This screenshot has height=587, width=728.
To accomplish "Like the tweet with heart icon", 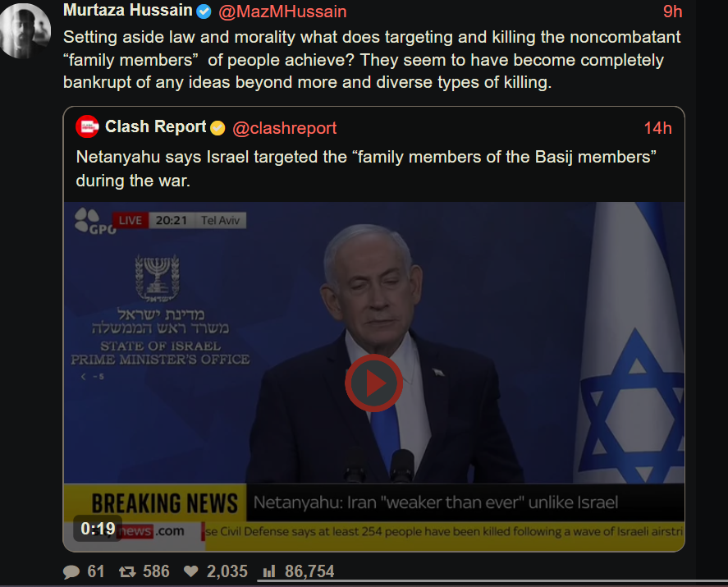I will click(190, 571).
